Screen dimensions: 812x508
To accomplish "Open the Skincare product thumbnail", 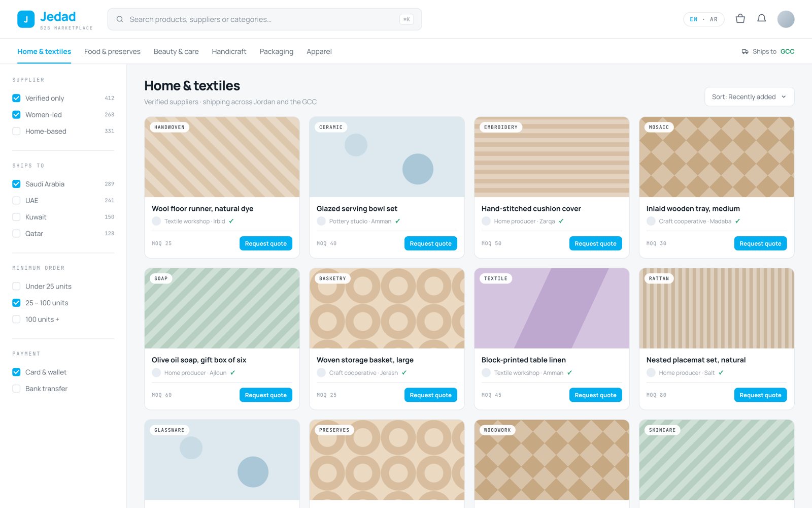I will 717,460.
